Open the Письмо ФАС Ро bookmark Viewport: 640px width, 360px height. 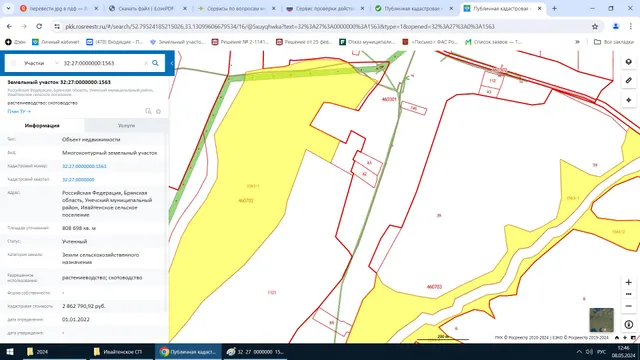430,42
